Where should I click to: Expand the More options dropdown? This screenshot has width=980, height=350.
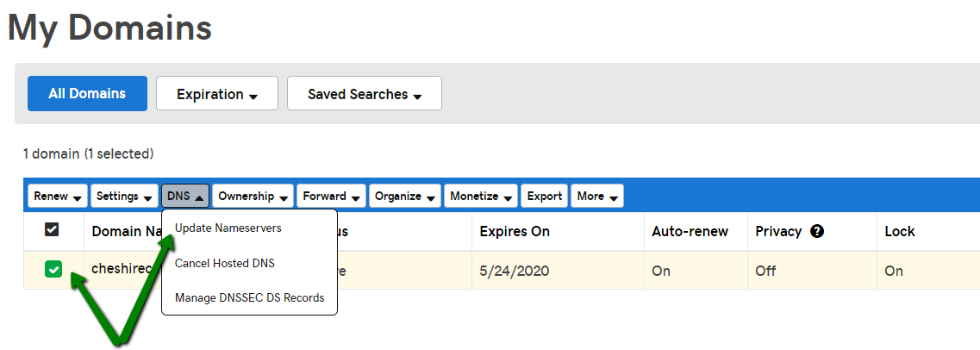(596, 197)
